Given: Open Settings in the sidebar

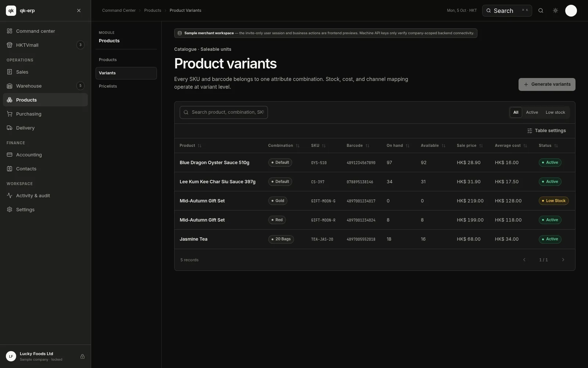Looking at the screenshot, I should coord(45,209).
